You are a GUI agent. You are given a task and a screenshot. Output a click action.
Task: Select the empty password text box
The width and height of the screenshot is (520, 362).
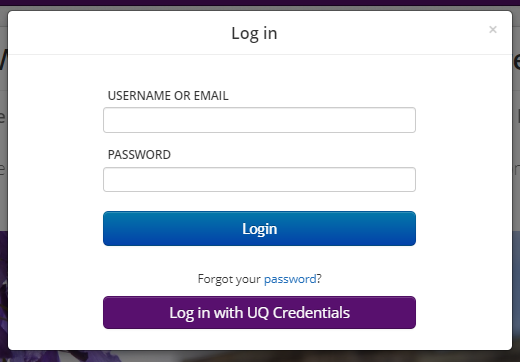tap(259, 180)
